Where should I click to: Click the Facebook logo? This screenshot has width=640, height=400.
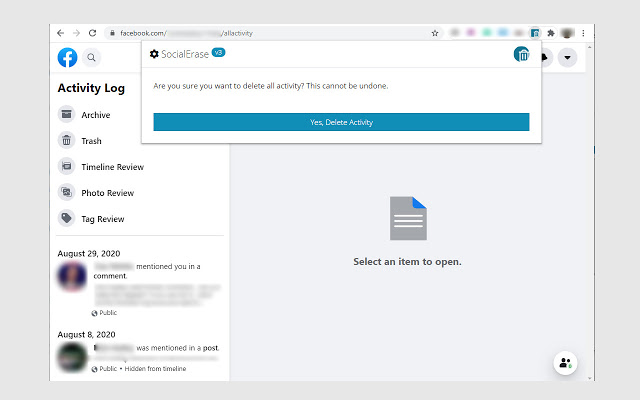click(67, 57)
